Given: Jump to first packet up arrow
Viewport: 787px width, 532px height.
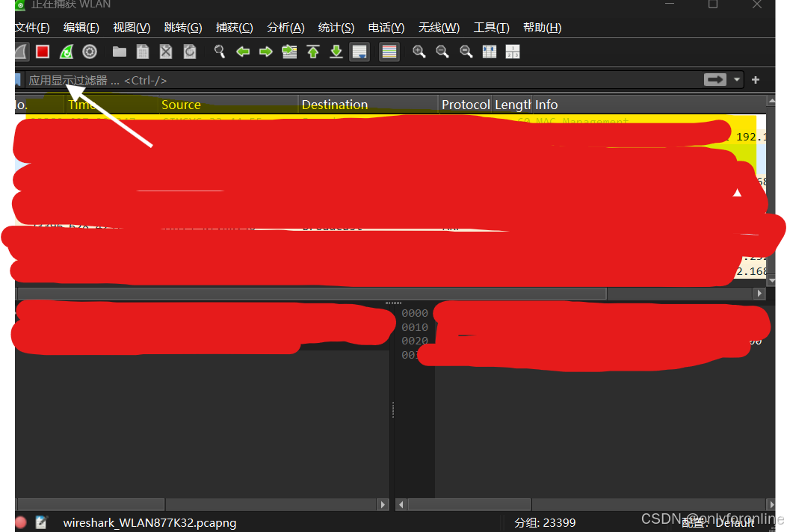Looking at the screenshot, I should click(x=313, y=52).
